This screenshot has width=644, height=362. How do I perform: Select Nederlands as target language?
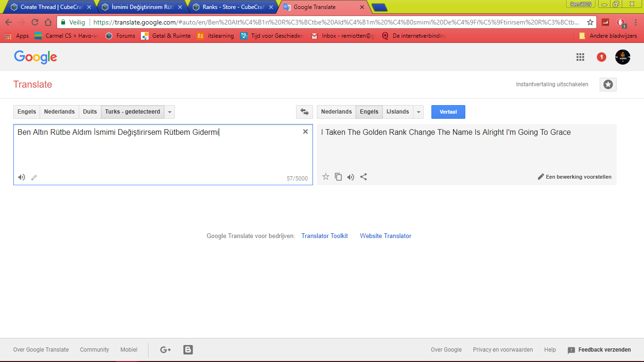337,112
